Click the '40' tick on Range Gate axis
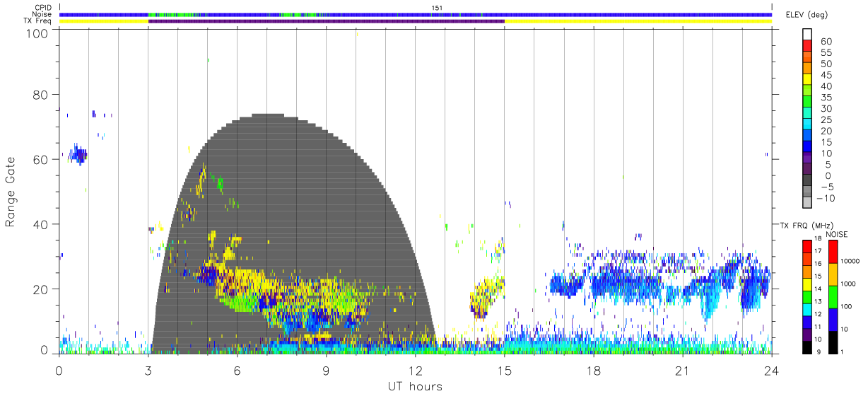This screenshot has width=868, height=401. (x=42, y=224)
